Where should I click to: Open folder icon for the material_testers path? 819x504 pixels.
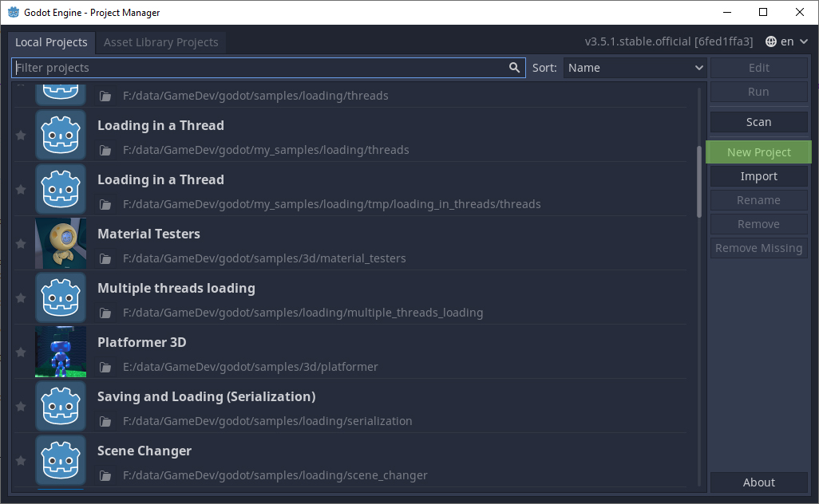click(x=105, y=259)
